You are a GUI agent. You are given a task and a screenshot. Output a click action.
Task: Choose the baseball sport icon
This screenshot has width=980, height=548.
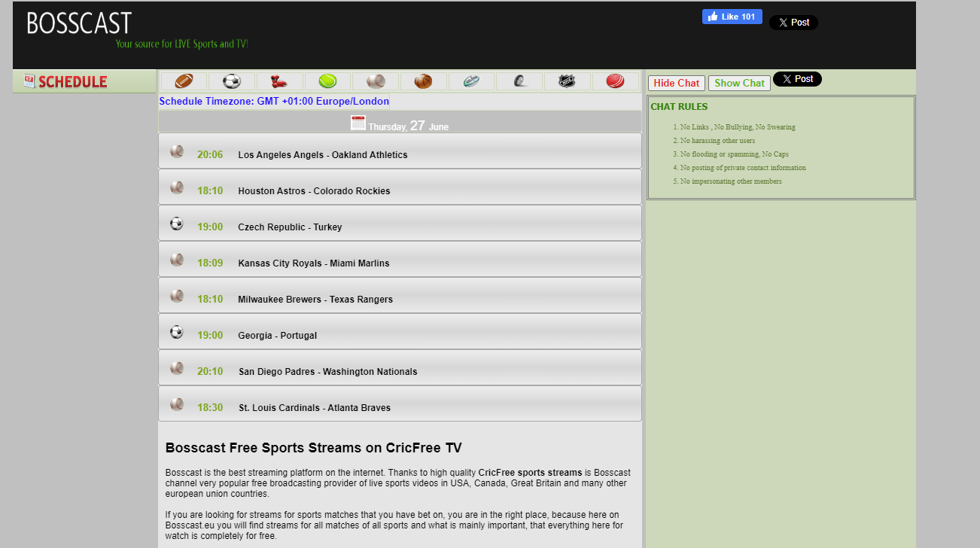click(x=376, y=81)
